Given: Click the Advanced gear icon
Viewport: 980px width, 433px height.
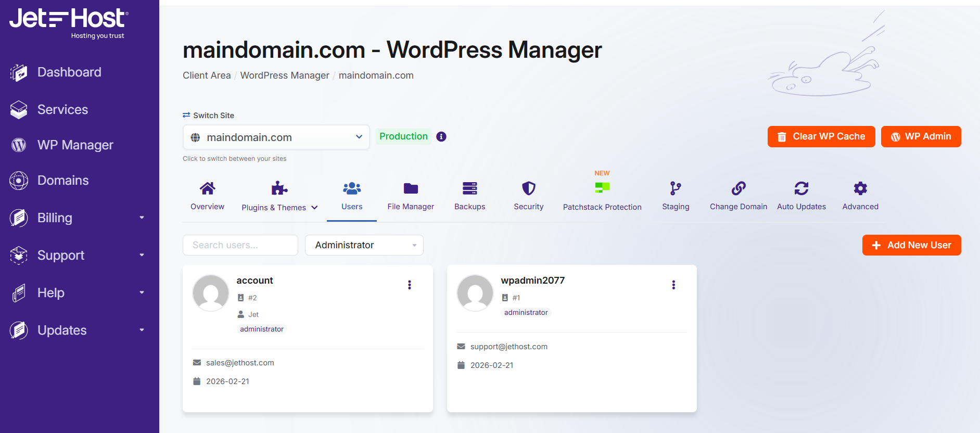Looking at the screenshot, I should [860, 188].
